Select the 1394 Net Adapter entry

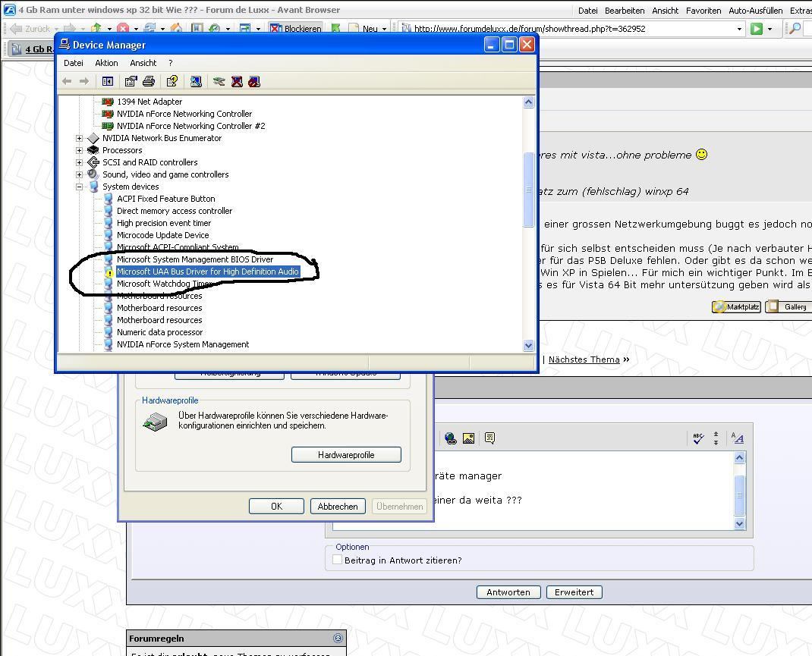149,102
